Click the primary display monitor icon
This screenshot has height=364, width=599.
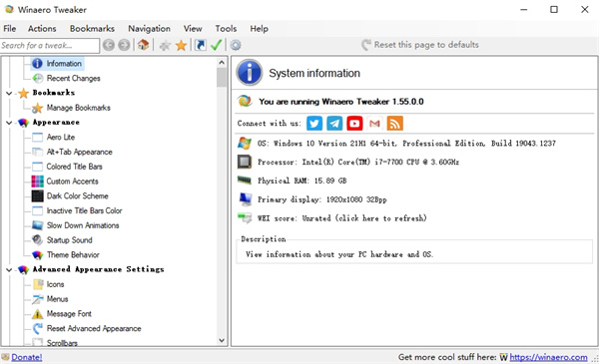click(x=245, y=198)
